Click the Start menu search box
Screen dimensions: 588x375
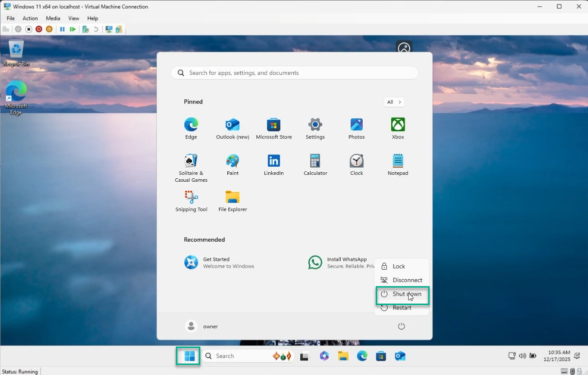click(x=295, y=73)
